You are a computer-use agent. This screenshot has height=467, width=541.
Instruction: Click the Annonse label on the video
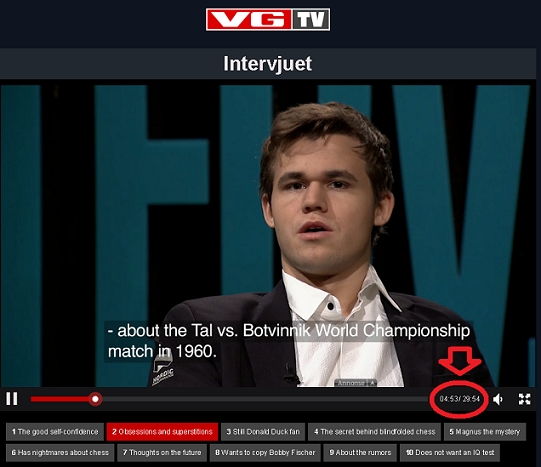click(x=351, y=383)
